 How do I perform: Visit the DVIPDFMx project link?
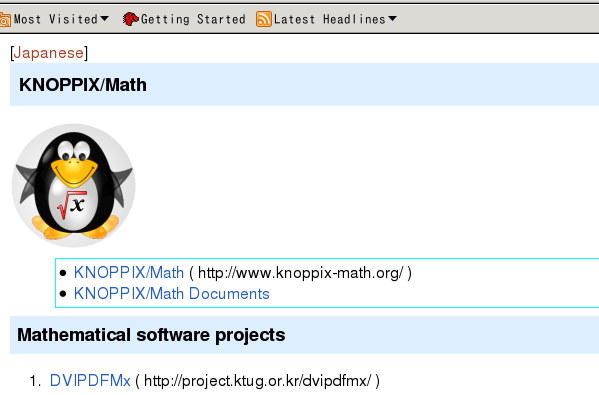[x=90, y=381]
